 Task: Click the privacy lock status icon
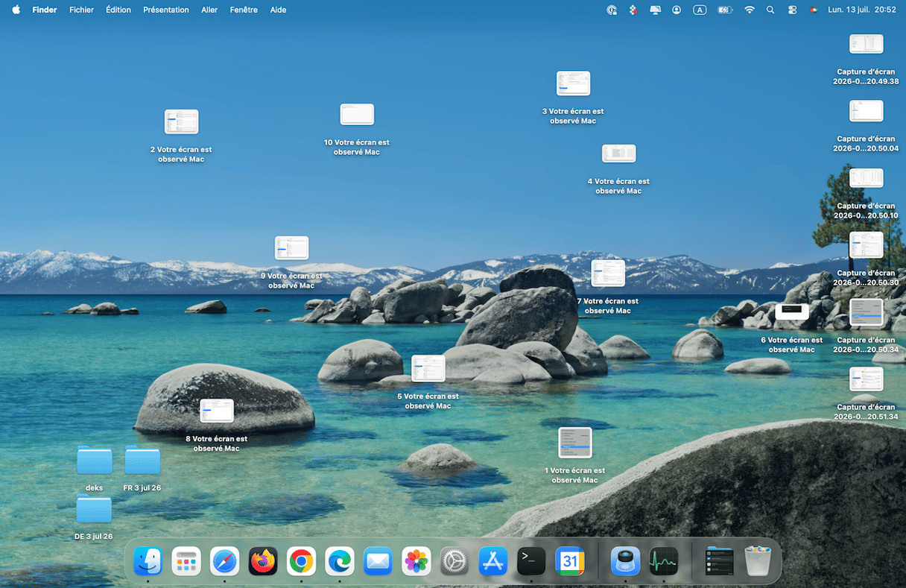point(612,10)
